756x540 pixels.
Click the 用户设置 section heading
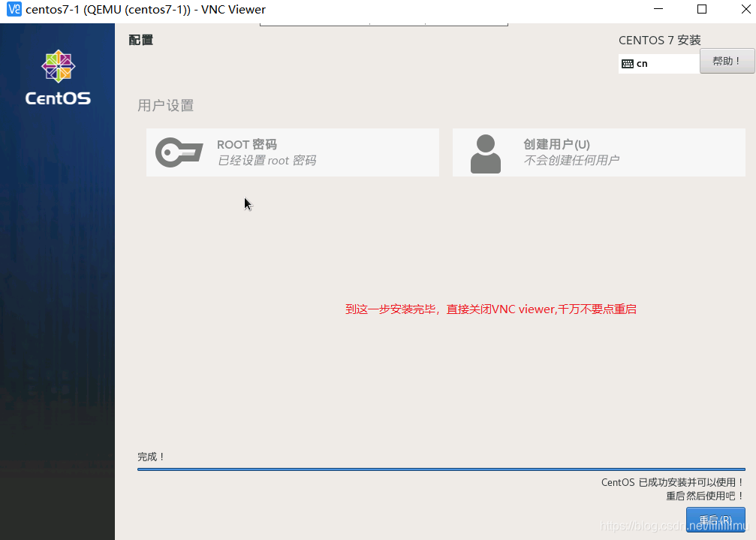coord(165,106)
